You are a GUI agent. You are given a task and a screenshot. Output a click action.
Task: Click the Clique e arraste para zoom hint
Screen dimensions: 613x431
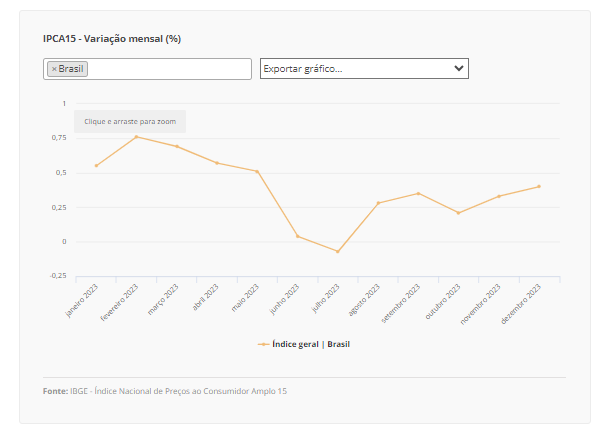130,121
